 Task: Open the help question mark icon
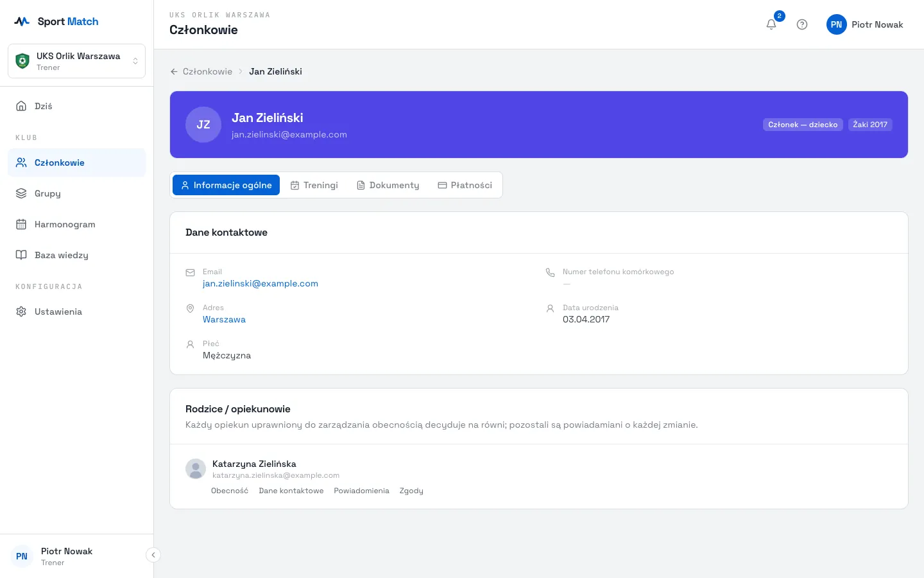[x=802, y=24]
